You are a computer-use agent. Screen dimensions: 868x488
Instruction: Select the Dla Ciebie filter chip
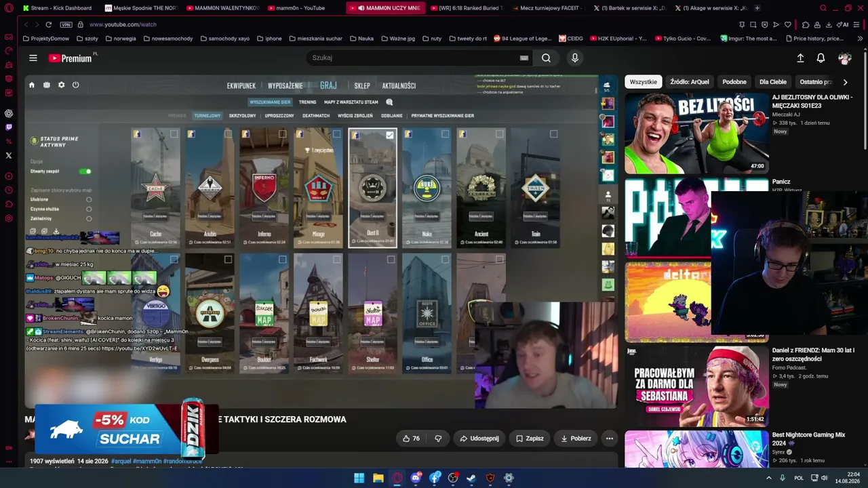pos(773,82)
